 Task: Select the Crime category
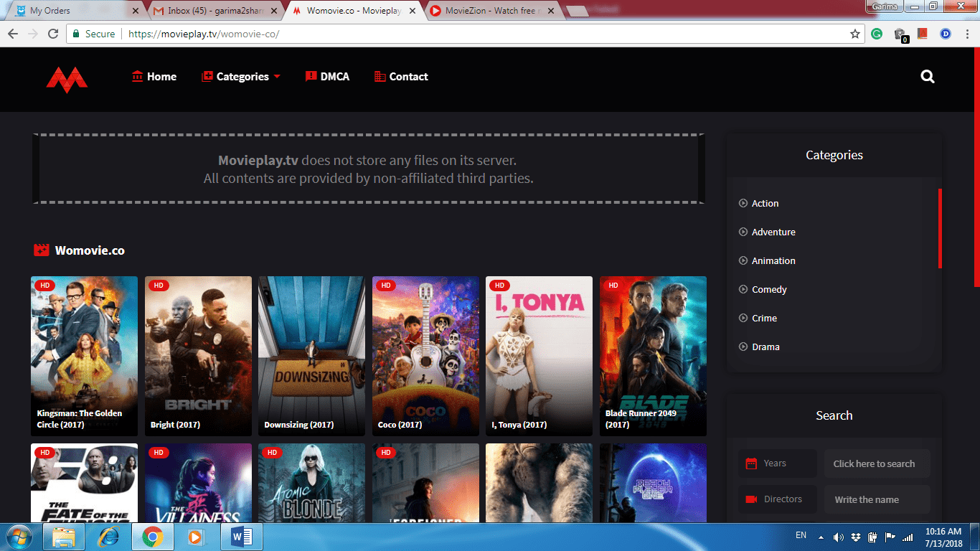pyautogui.click(x=758, y=318)
